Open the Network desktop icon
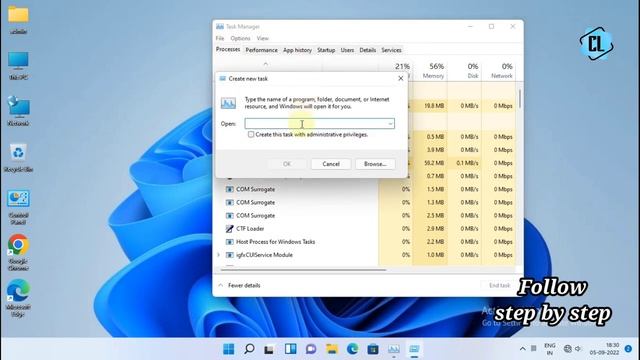 coord(18,107)
